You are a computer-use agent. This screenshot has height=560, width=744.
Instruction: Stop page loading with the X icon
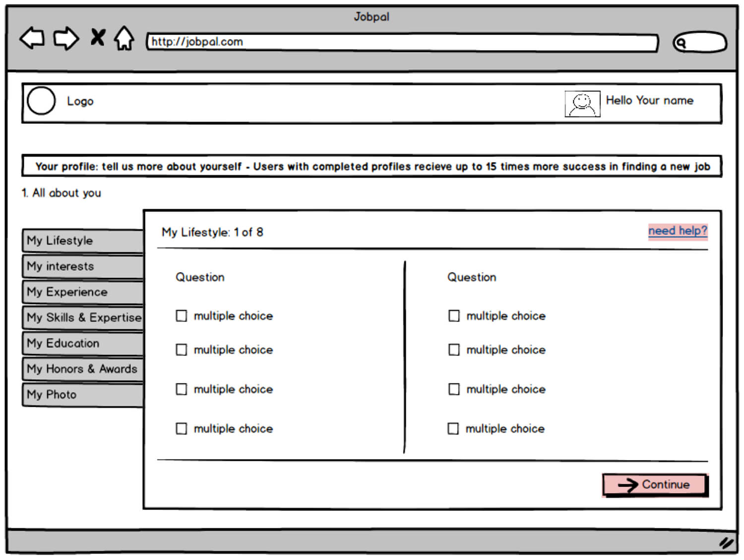(x=98, y=37)
